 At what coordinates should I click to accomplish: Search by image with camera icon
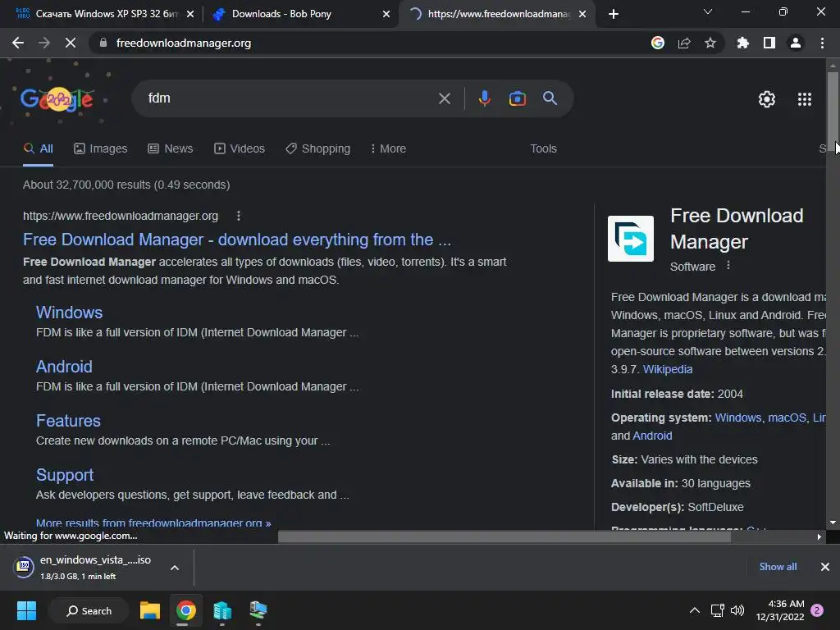pyautogui.click(x=517, y=98)
